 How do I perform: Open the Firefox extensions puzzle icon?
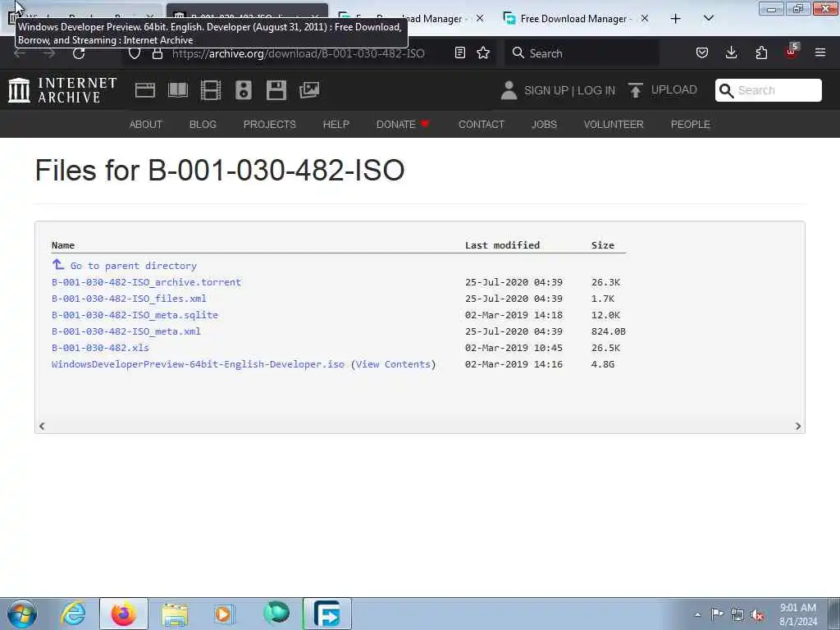(x=761, y=52)
